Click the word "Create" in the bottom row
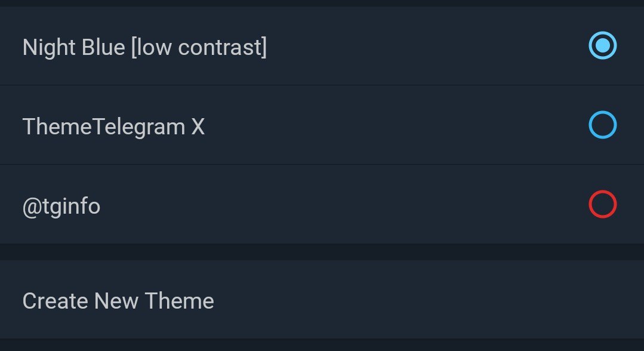The height and width of the screenshot is (351, 644). pos(56,301)
